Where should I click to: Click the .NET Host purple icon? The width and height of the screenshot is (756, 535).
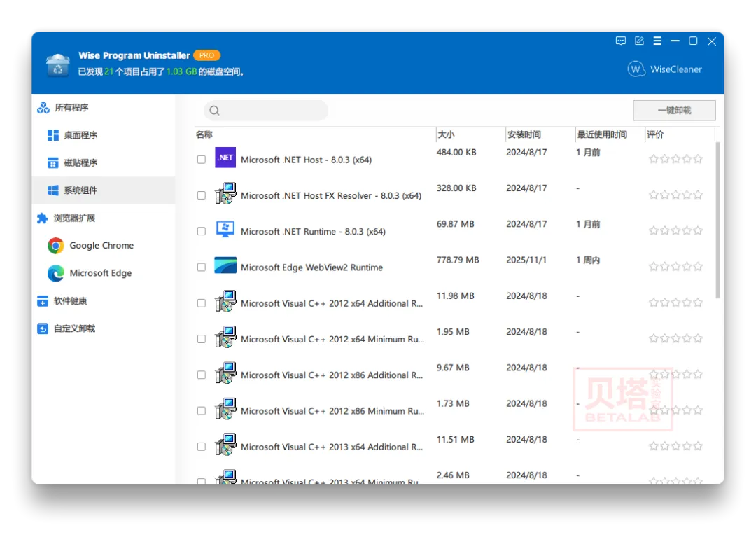point(225,158)
